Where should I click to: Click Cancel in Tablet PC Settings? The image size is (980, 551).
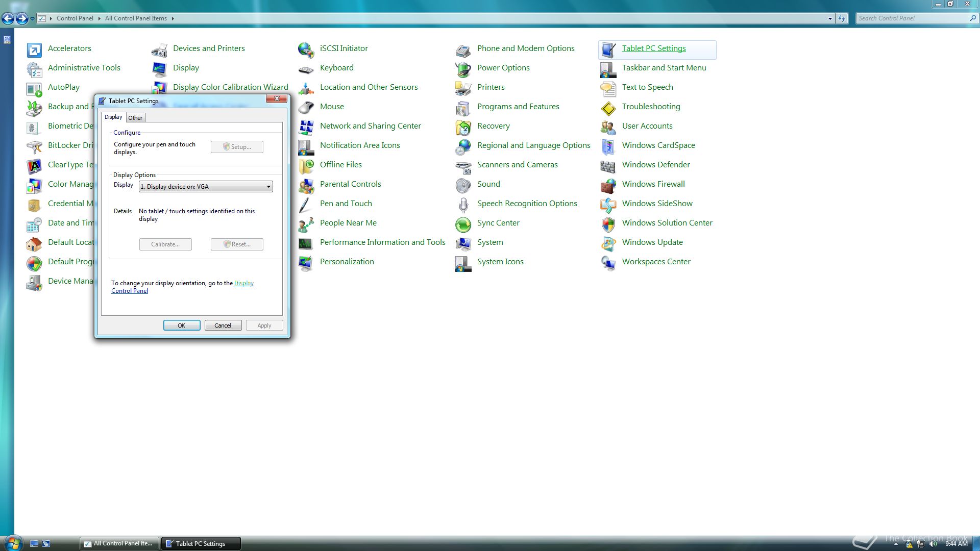pyautogui.click(x=223, y=325)
